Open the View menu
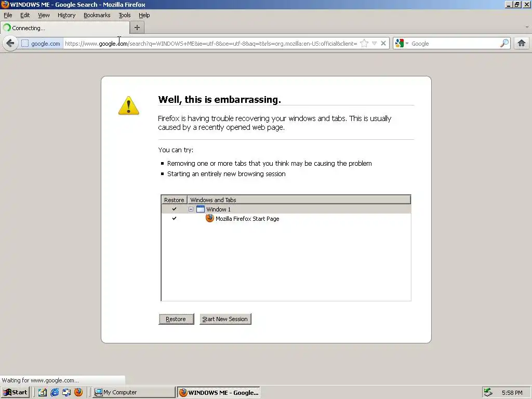 [44, 15]
